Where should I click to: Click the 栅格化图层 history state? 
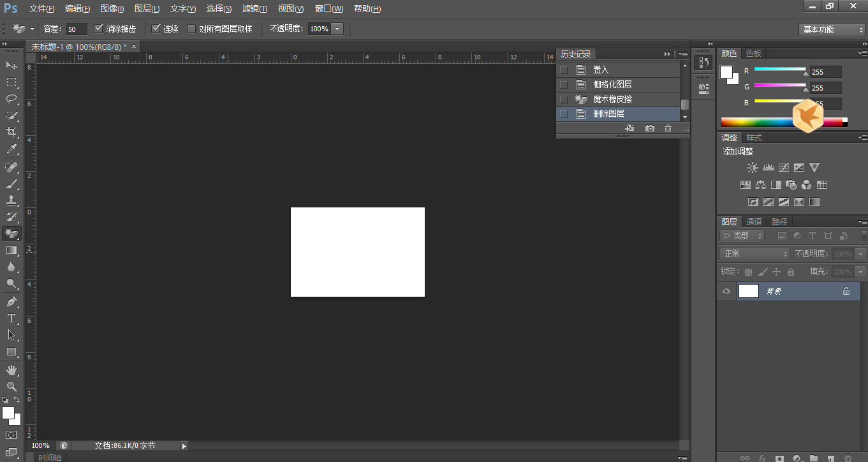click(x=612, y=84)
